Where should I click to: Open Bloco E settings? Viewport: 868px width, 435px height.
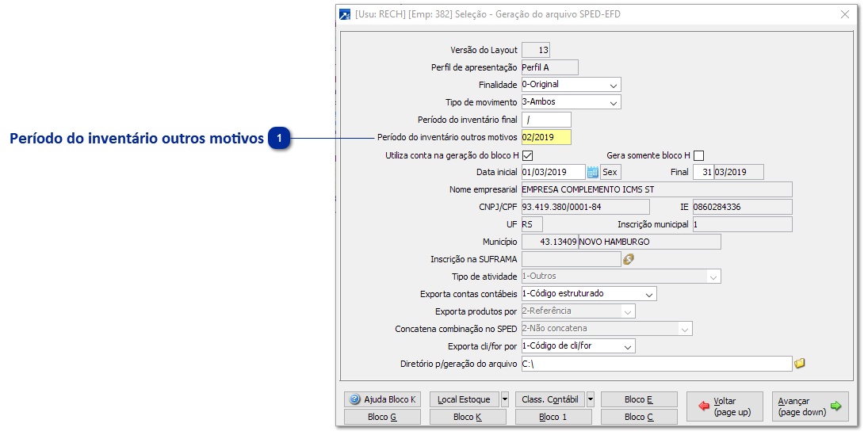(639, 399)
